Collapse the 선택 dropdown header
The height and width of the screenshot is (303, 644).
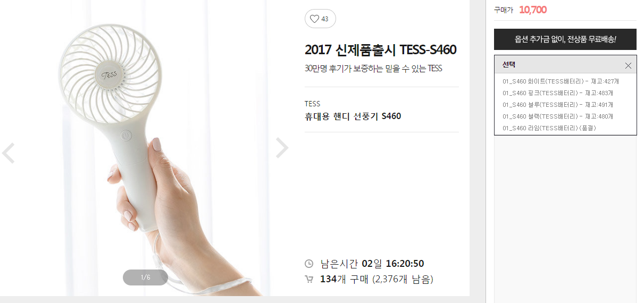[x=565, y=65]
